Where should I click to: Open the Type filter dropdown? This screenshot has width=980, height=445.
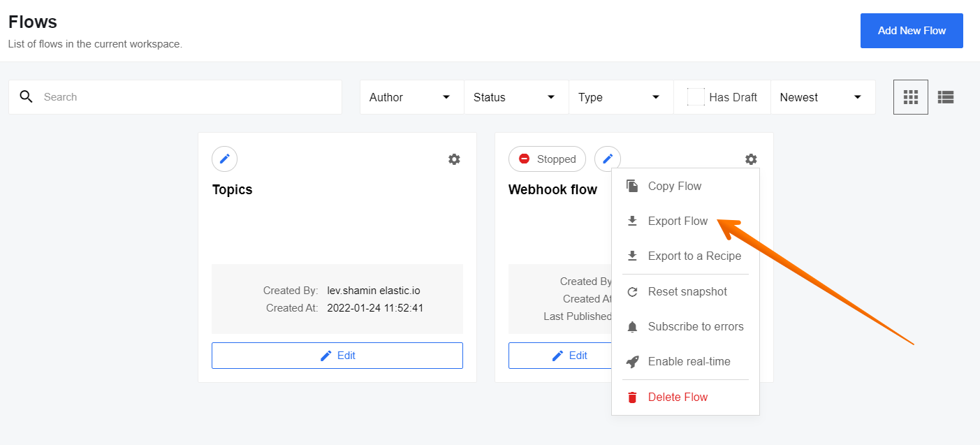621,97
